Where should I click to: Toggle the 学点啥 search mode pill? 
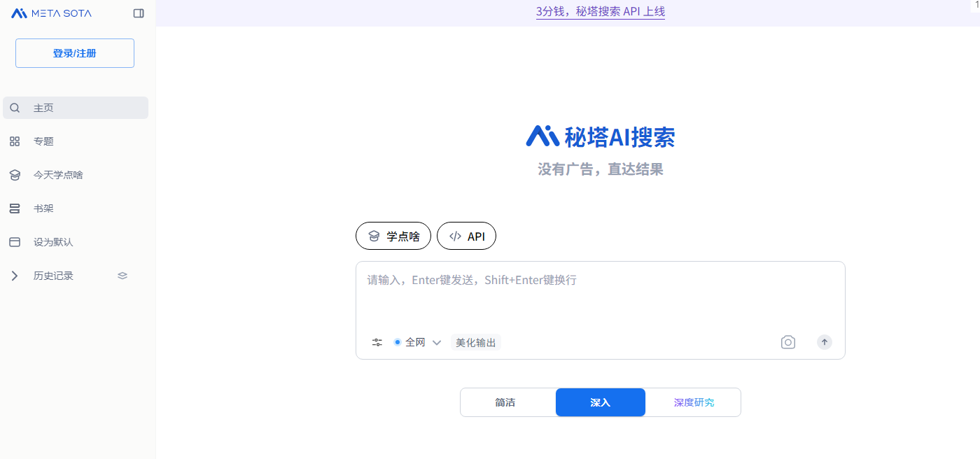(393, 236)
